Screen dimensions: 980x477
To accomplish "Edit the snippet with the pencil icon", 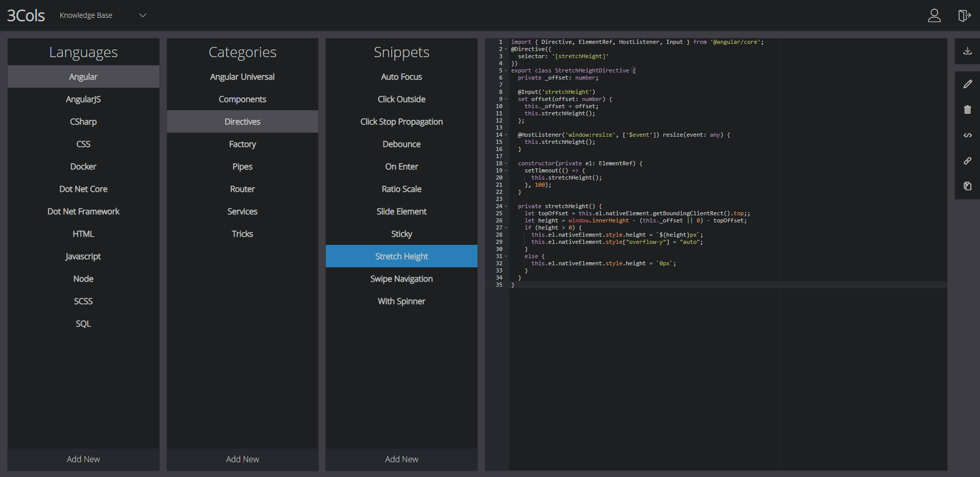I will click(967, 84).
